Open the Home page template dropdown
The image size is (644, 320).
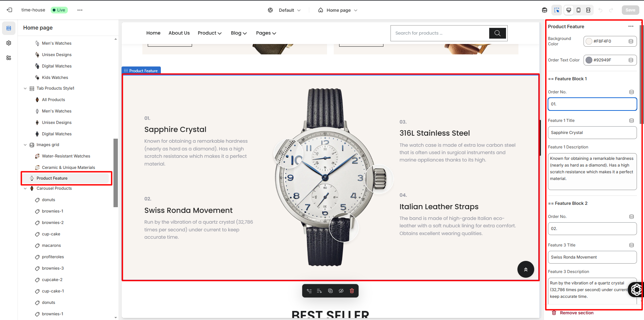point(338,10)
